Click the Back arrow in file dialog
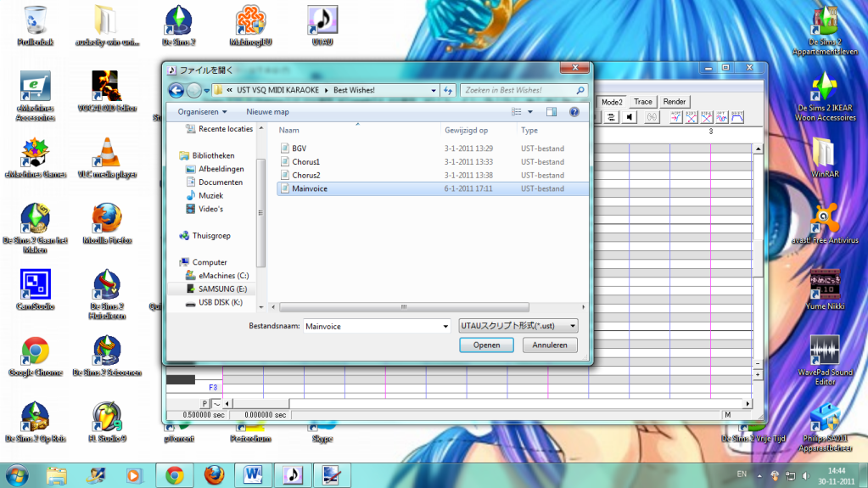The height and width of the screenshot is (488, 868). tap(176, 90)
